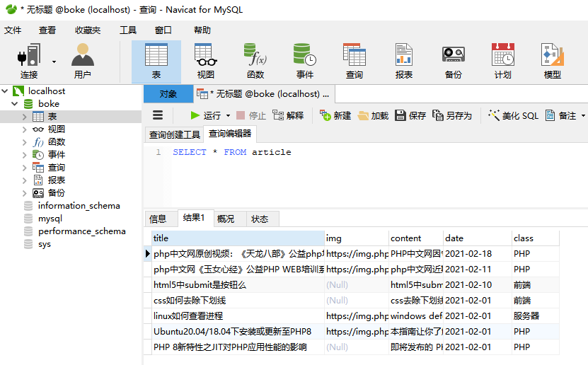The image size is (588, 365).
Task: Open the 备份 backup toolbar button
Action: point(454,62)
